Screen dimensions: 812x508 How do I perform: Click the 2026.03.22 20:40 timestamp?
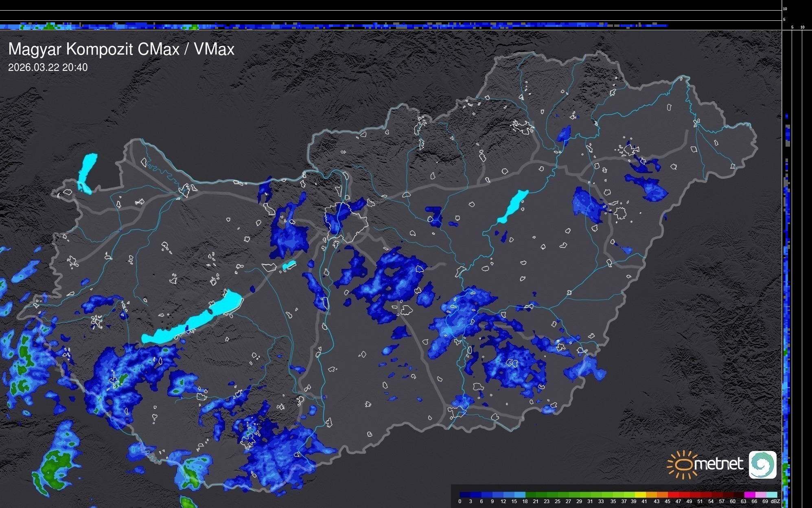(48, 68)
